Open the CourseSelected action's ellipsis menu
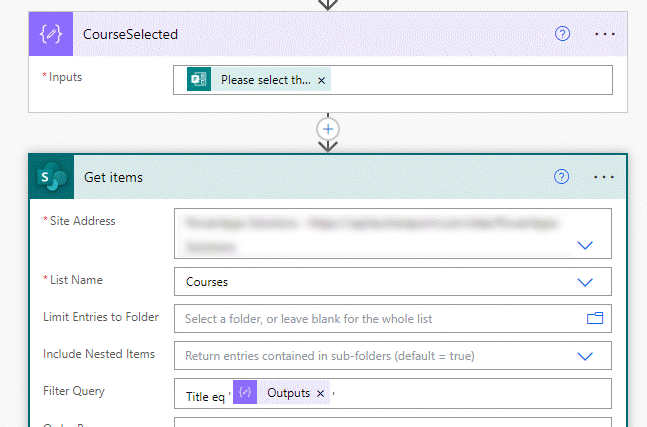The width and height of the screenshot is (647, 427). click(x=604, y=34)
